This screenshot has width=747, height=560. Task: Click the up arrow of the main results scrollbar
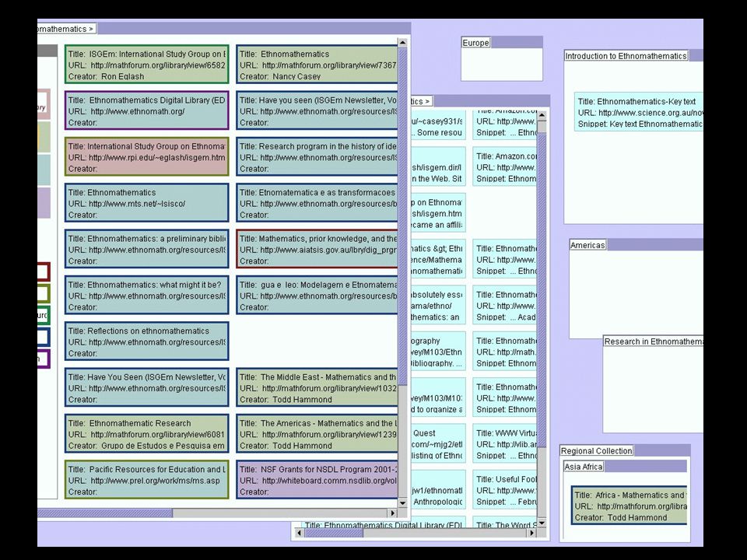402,43
